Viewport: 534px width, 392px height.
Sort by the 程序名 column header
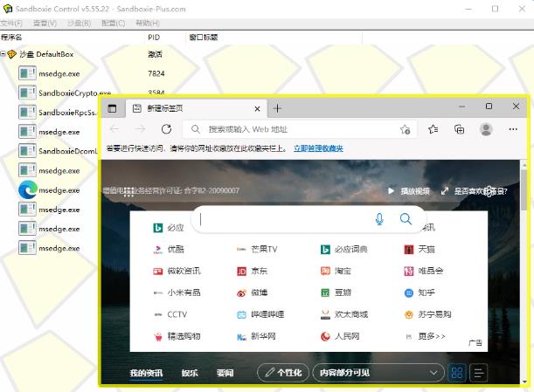(11, 37)
